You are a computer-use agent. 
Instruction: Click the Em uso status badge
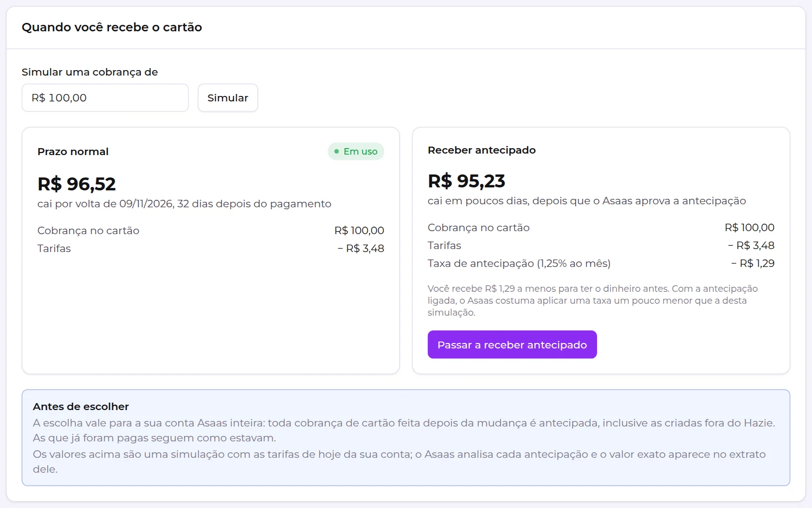tap(356, 152)
